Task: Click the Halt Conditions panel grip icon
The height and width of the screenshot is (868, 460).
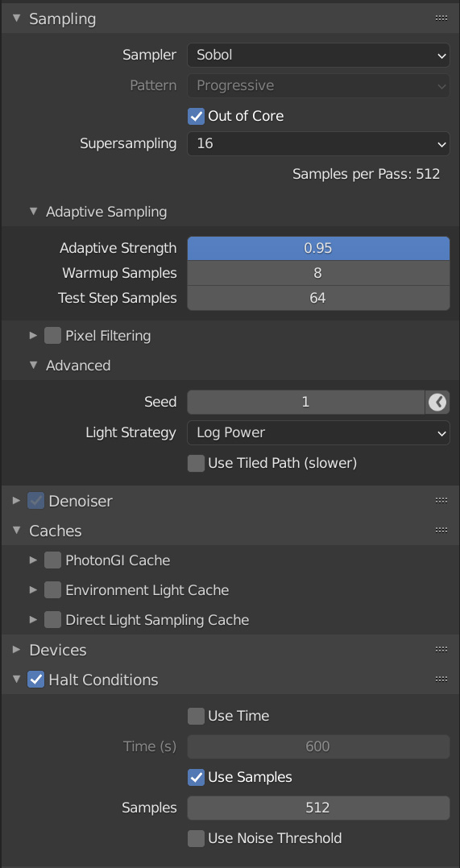Action: click(x=441, y=680)
